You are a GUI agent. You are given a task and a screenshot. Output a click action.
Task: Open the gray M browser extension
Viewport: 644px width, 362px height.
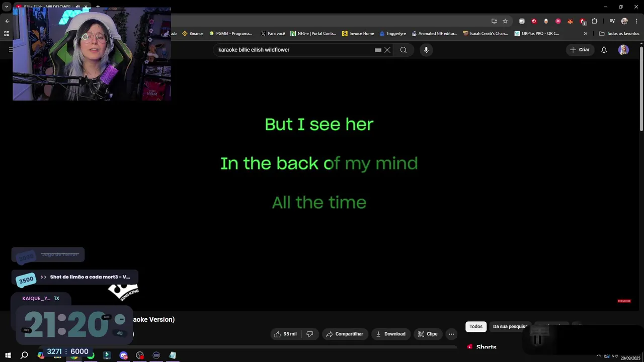click(x=522, y=21)
